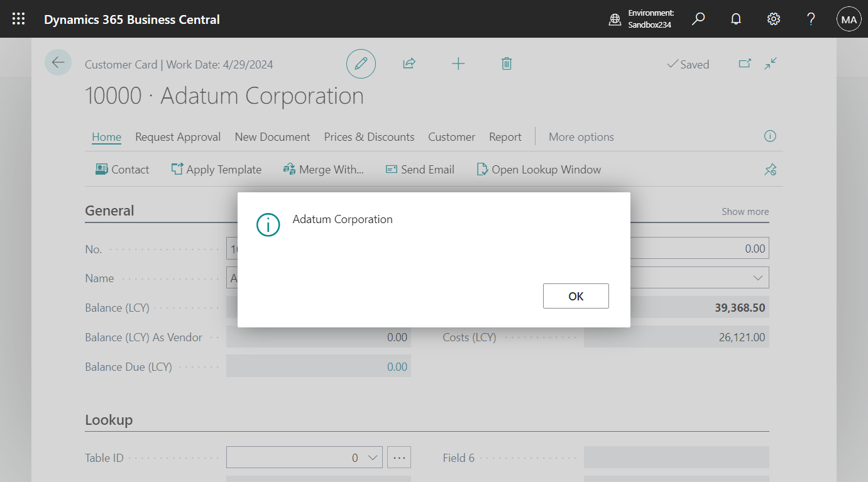Viewport: 868px width, 482px height.
Task: Open the Table ID lookup ellipsis button
Action: click(399, 457)
